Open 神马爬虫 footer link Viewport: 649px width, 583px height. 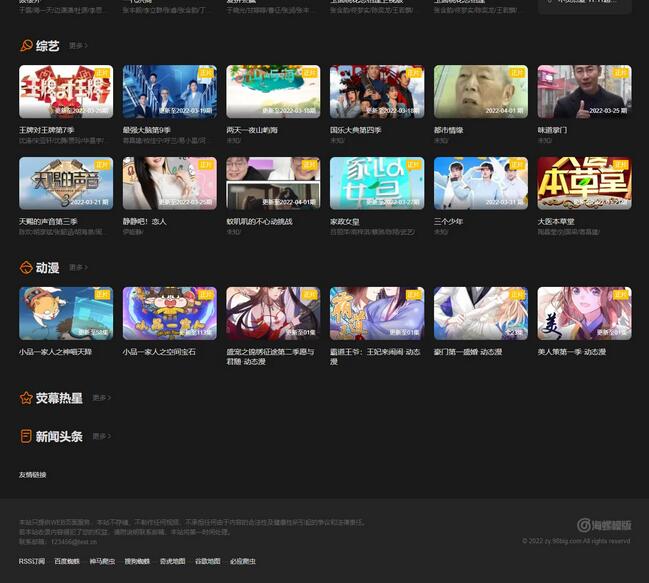[102, 561]
